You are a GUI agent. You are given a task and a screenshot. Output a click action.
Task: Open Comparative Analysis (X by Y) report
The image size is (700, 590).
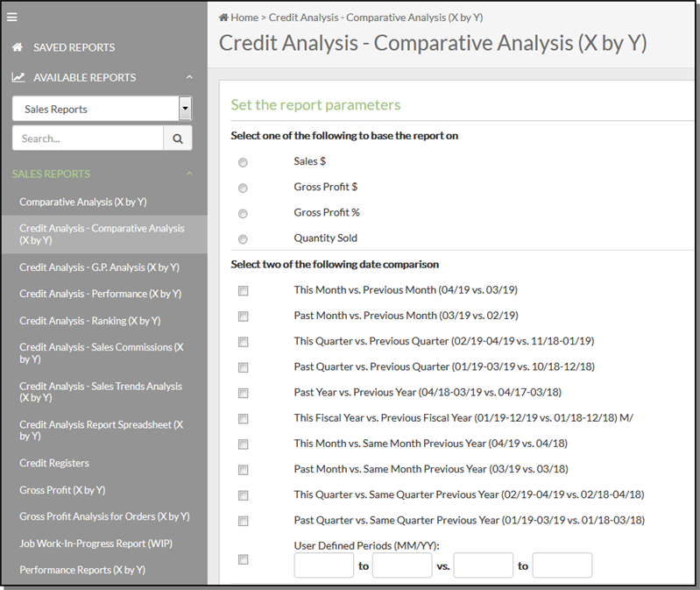pos(83,202)
